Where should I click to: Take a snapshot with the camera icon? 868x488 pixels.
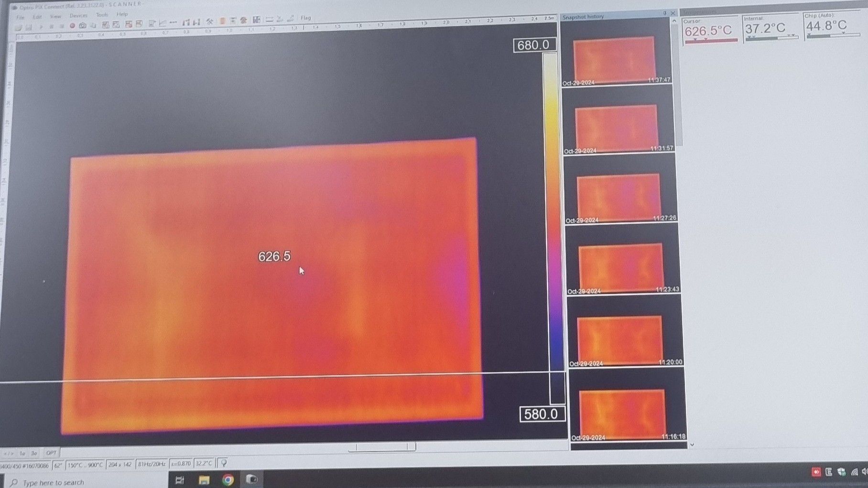pos(83,25)
